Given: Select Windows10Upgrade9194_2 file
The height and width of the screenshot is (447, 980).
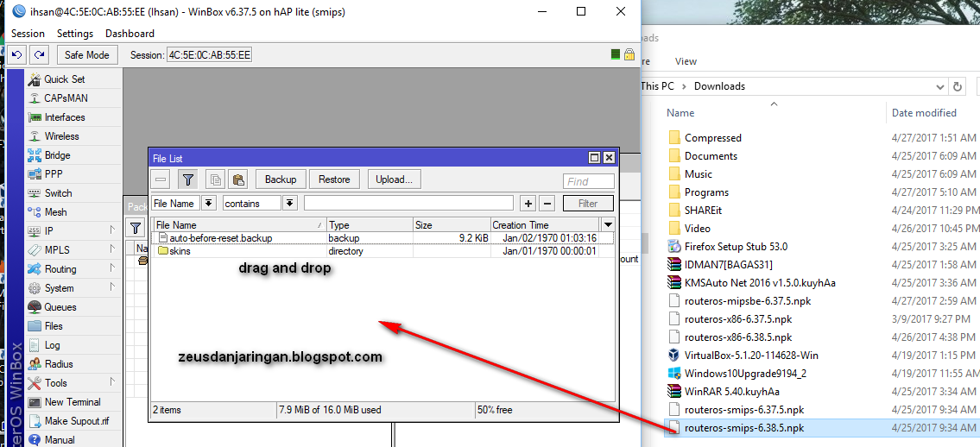Looking at the screenshot, I should (x=745, y=374).
